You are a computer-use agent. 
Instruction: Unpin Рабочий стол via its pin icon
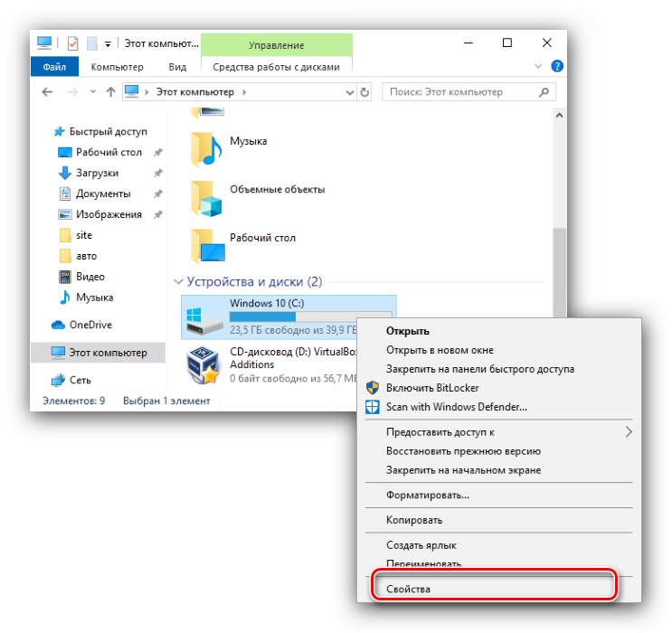(158, 152)
